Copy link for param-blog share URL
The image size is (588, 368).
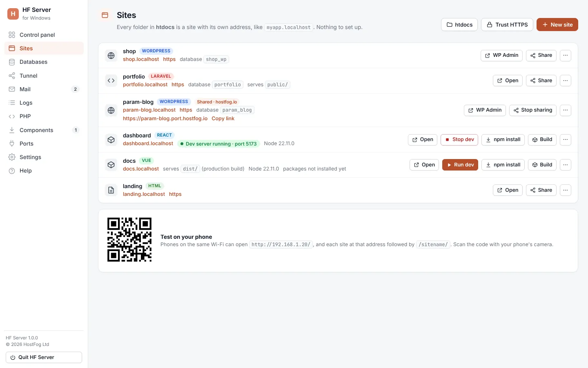point(223,119)
